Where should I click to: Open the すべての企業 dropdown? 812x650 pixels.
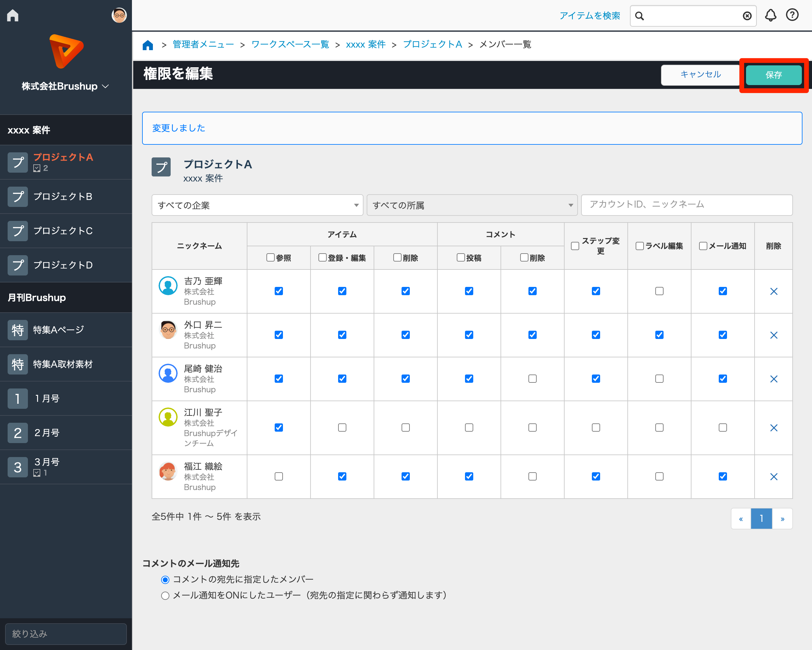pos(257,205)
